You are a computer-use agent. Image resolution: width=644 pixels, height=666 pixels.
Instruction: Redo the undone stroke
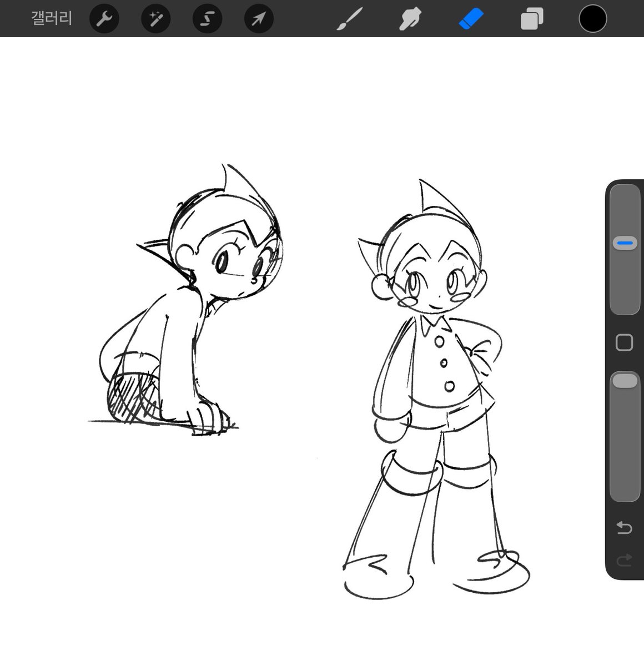coord(625,561)
